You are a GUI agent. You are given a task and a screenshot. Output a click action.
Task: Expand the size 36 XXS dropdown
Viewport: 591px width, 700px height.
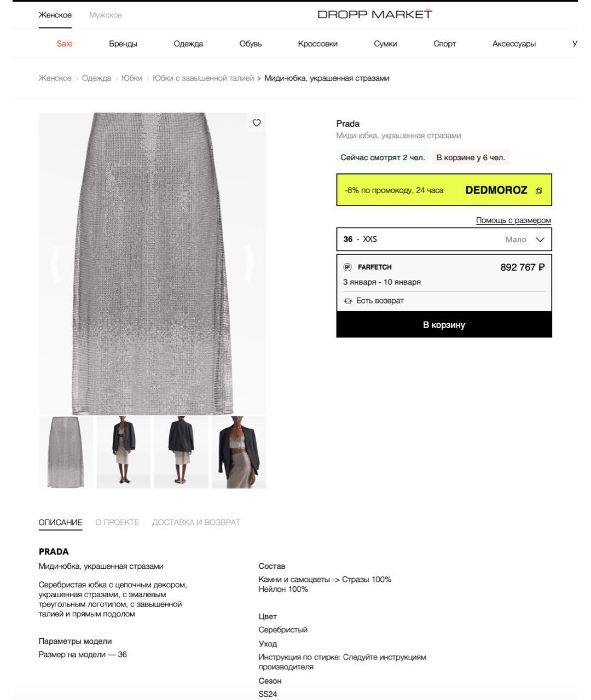tap(444, 240)
